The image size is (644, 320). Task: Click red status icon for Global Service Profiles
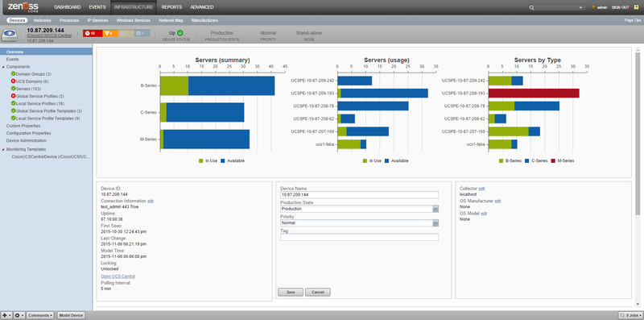13,96
